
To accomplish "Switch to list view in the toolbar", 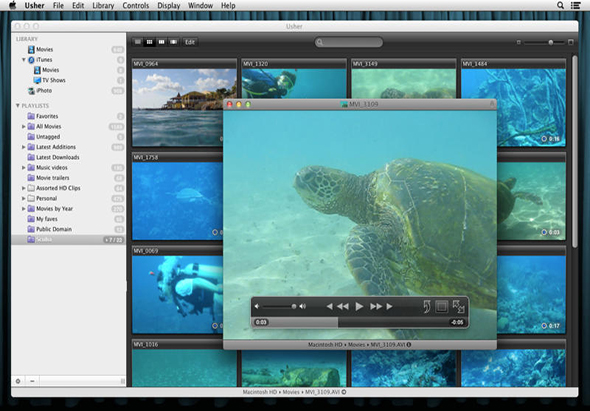I will click(138, 42).
